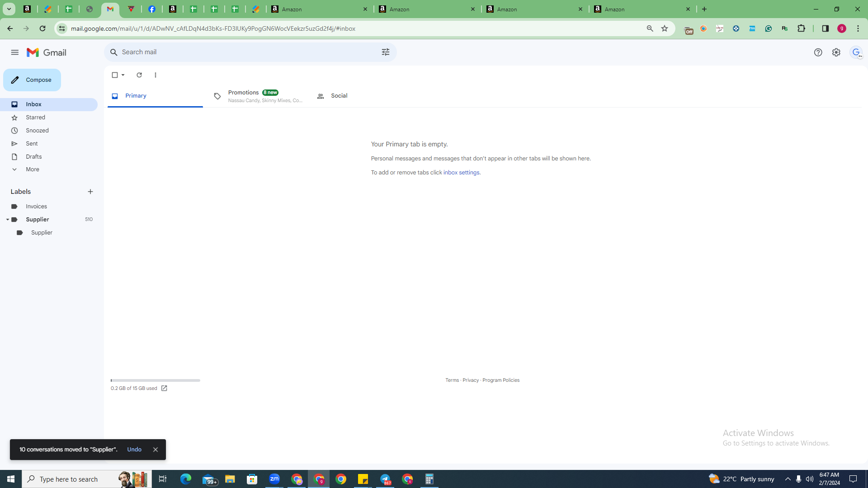Open the weather widget showing Partly sunny
The height and width of the screenshot is (488, 868).
pyautogui.click(x=741, y=479)
